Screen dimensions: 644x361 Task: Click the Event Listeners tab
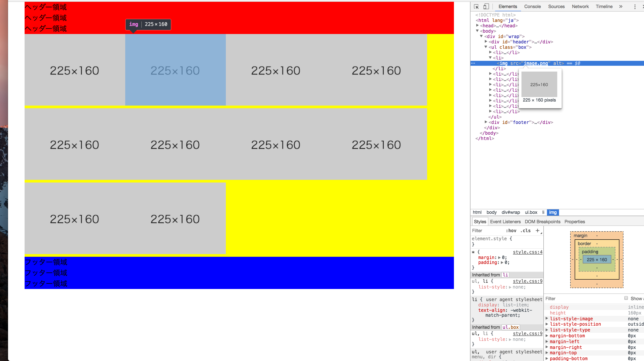coord(504,221)
